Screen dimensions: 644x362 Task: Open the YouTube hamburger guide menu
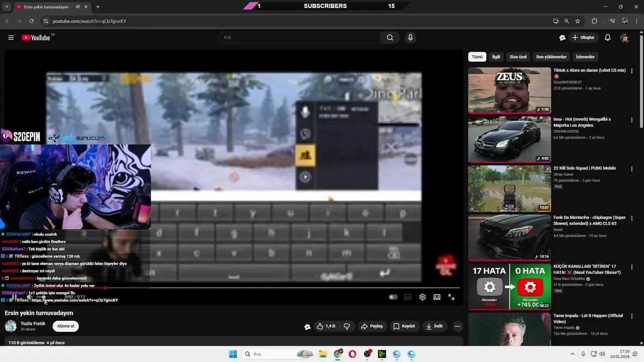[x=11, y=38]
